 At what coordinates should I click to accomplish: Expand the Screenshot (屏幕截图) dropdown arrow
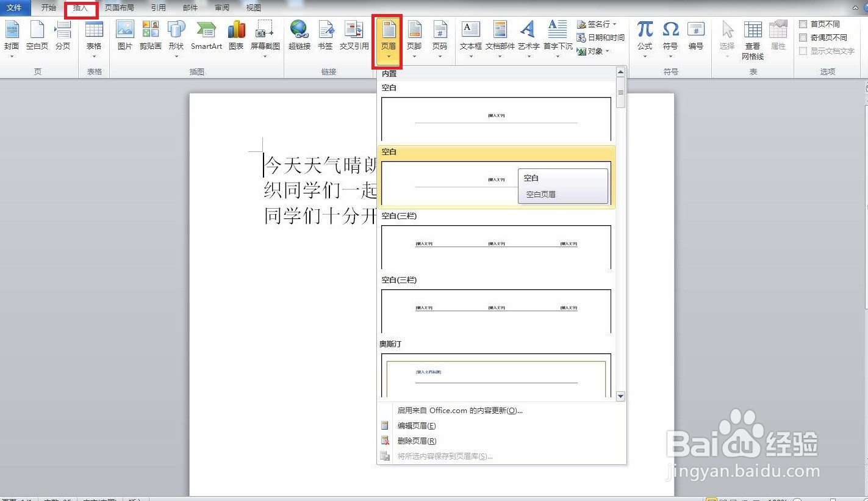pyautogui.click(x=265, y=57)
